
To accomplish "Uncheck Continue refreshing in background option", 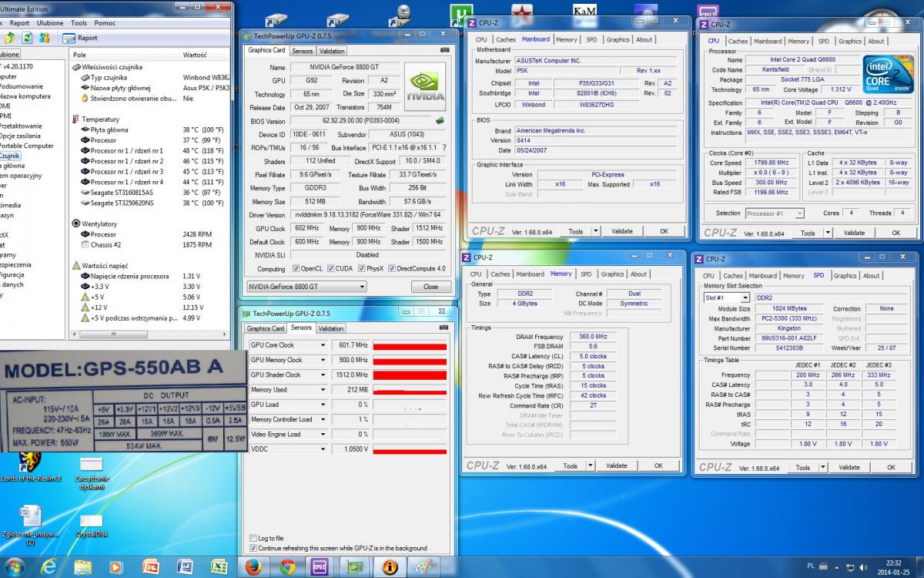I will [253, 548].
